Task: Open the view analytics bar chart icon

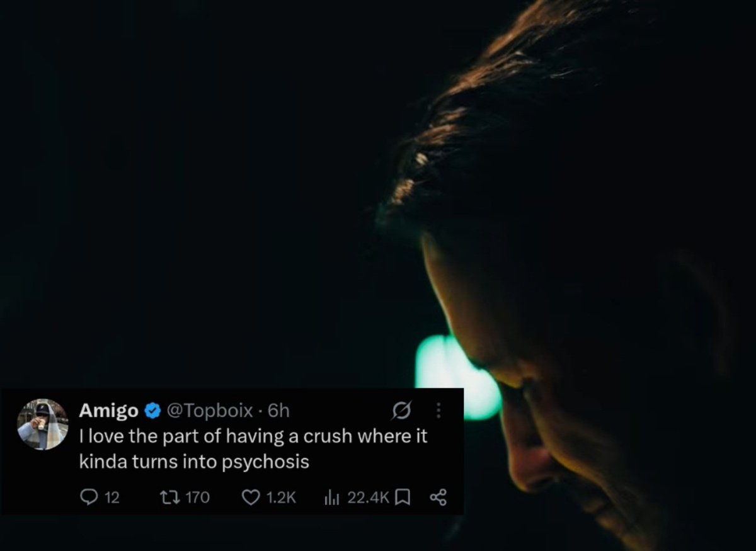Action: pyautogui.click(x=332, y=497)
